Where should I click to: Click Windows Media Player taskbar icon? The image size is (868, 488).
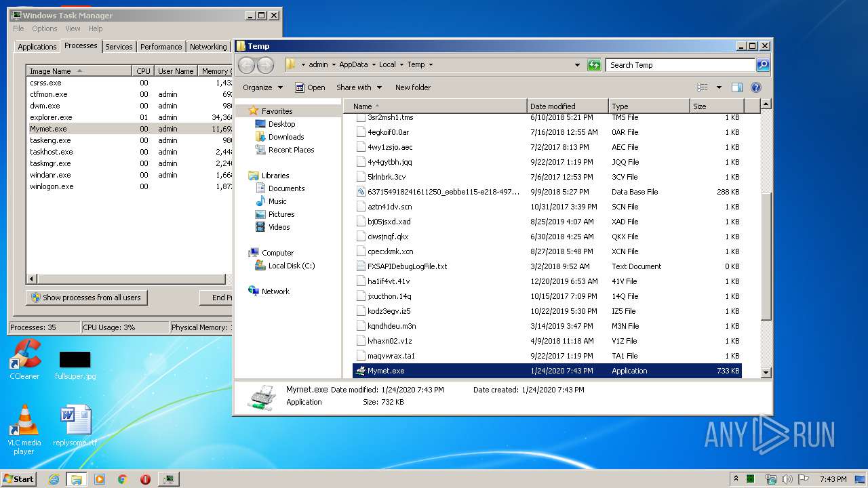[100, 479]
